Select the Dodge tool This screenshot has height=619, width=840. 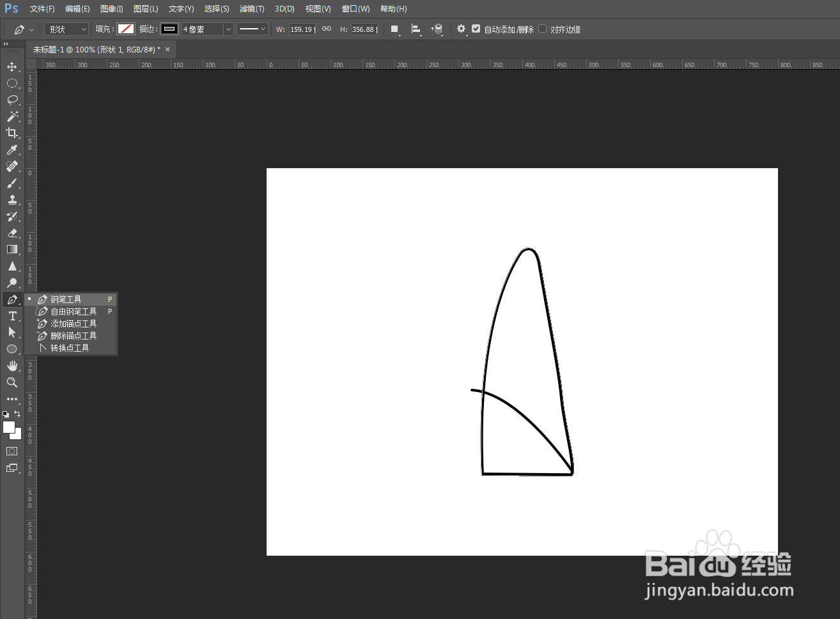point(12,283)
